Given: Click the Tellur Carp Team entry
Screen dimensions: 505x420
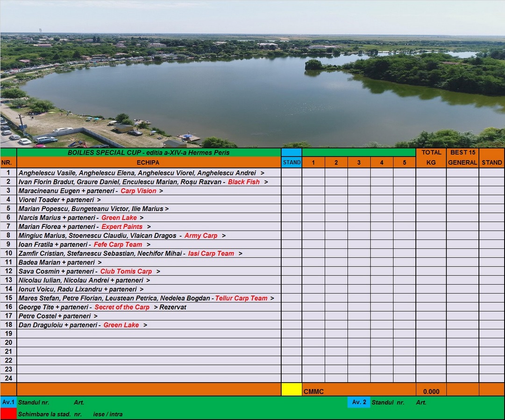Looking at the screenshot, I should click(x=241, y=298).
